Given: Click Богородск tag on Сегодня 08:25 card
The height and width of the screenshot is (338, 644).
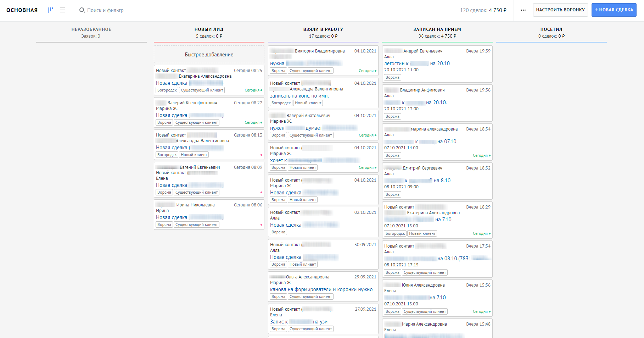Looking at the screenshot, I should coord(167,90).
